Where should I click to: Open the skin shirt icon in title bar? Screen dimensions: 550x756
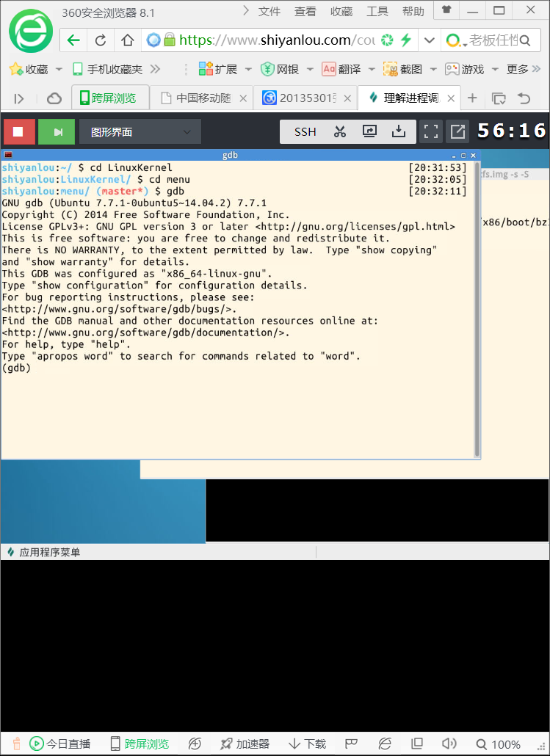pos(446,10)
